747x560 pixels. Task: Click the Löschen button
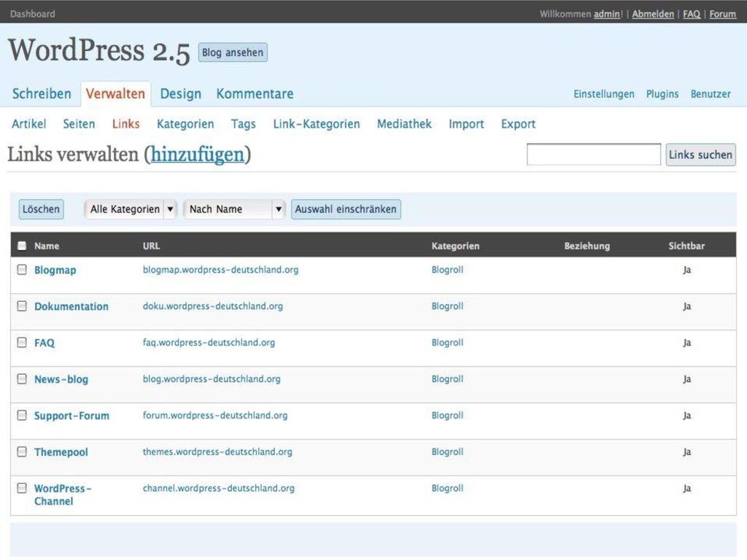point(41,209)
